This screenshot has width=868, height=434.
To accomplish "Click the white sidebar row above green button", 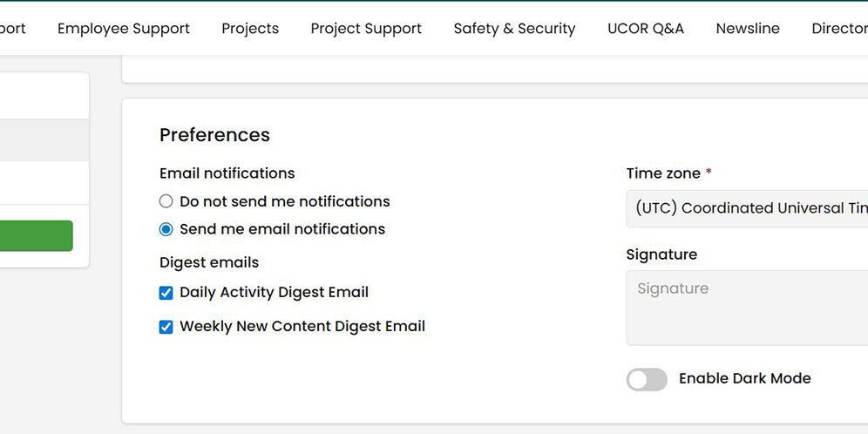I will pos(44,183).
